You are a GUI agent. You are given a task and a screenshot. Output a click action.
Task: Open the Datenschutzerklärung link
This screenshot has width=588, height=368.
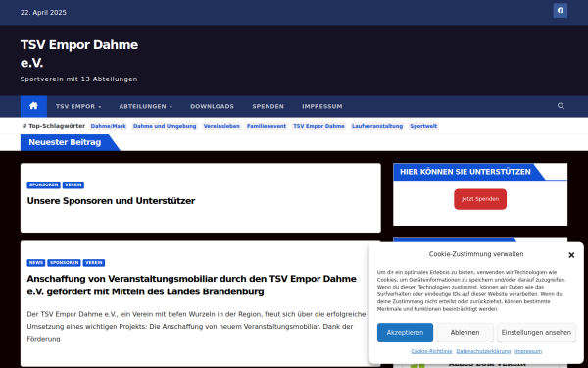483,351
